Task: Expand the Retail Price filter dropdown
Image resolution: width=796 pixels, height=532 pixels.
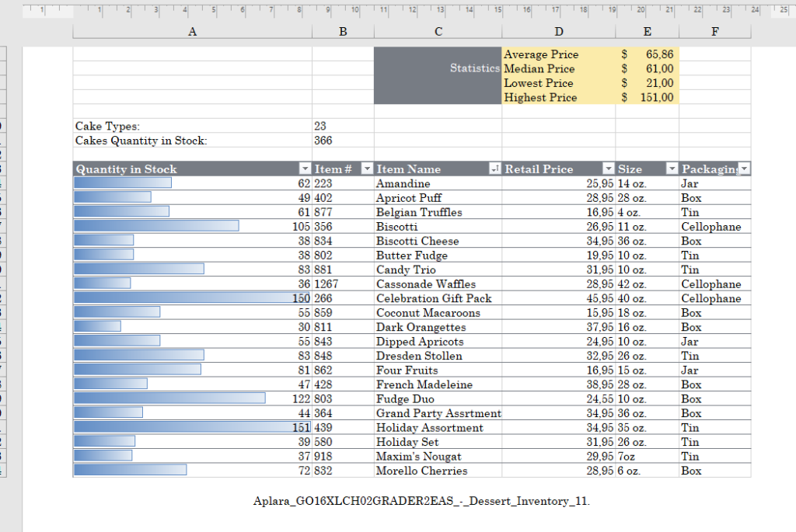Action: 609,169
